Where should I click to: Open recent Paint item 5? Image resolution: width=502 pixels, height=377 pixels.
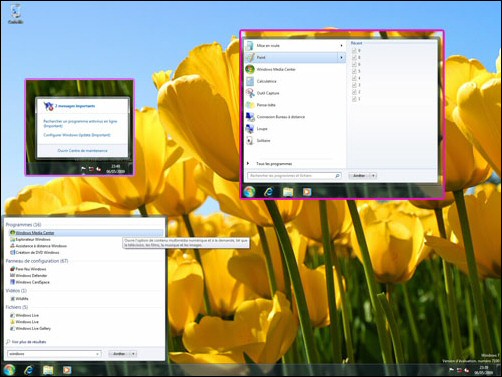pyautogui.click(x=356, y=71)
